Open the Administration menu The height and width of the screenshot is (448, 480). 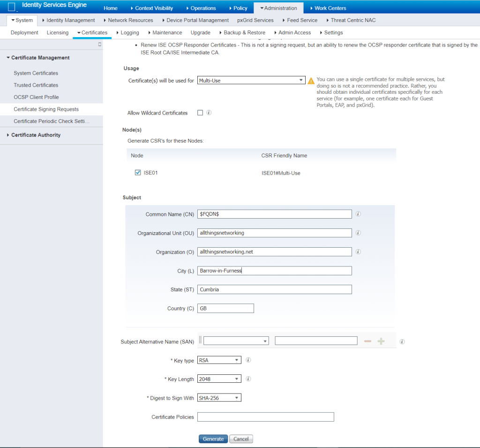[x=278, y=8]
